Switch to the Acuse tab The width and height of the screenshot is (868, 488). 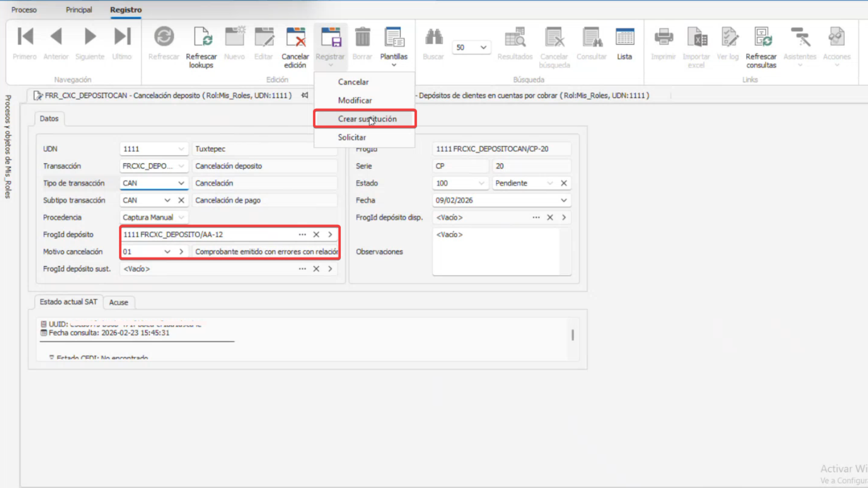coord(118,302)
